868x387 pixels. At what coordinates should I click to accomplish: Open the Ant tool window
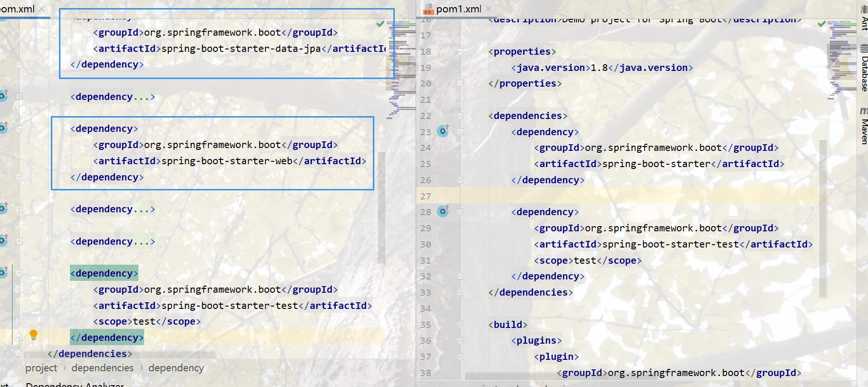pos(864,18)
